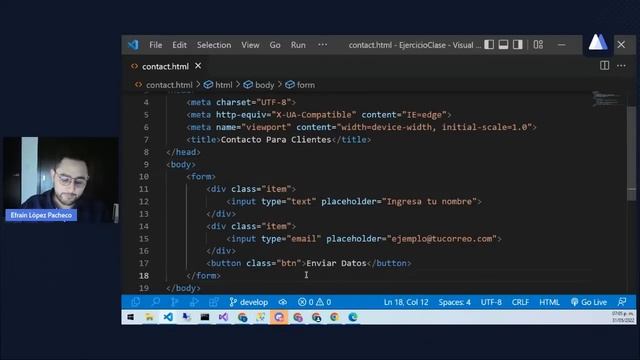Change indentation via Spaces: 4

click(x=455, y=302)
